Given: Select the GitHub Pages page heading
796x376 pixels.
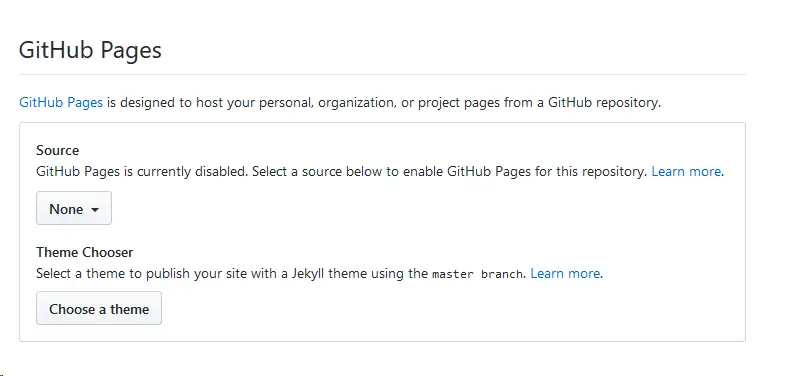Looking at the screenshot, I should click(x=90, y=50).
